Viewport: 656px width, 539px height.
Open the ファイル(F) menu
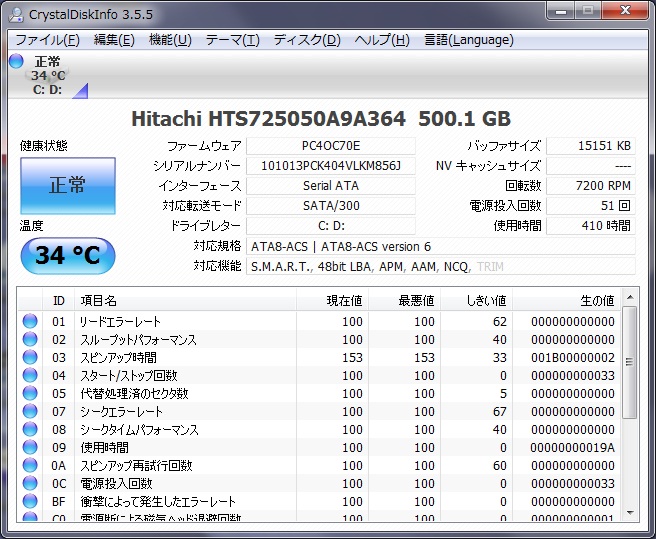point(47,40)
